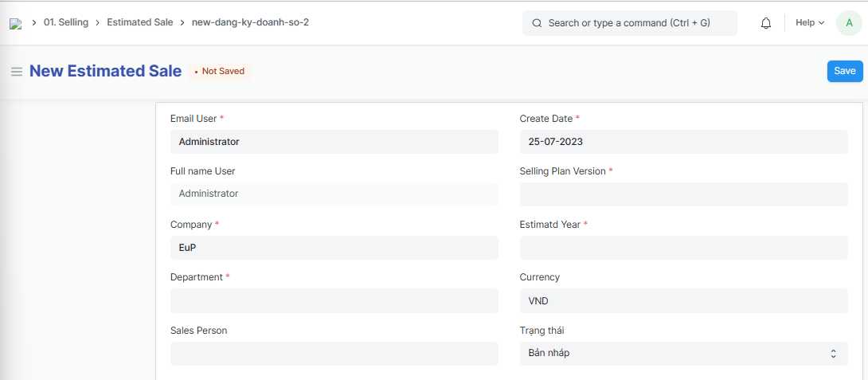Toggle the sidebar hamburger menu icon

16,72
